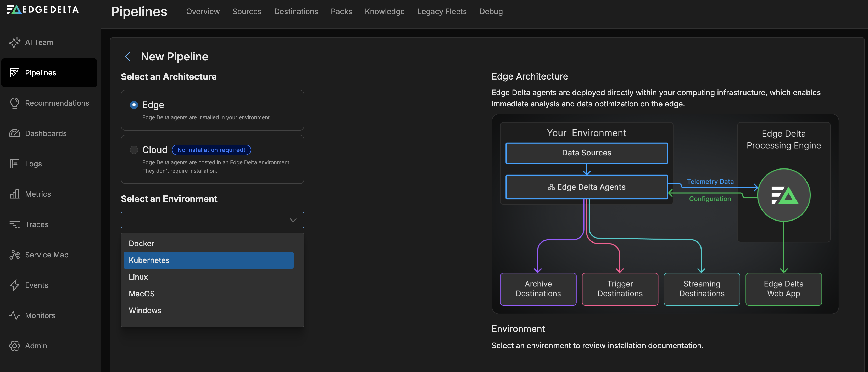Select the Windows environment option
This screenshot has height=372, width=868.
click(x=208, y=311)
